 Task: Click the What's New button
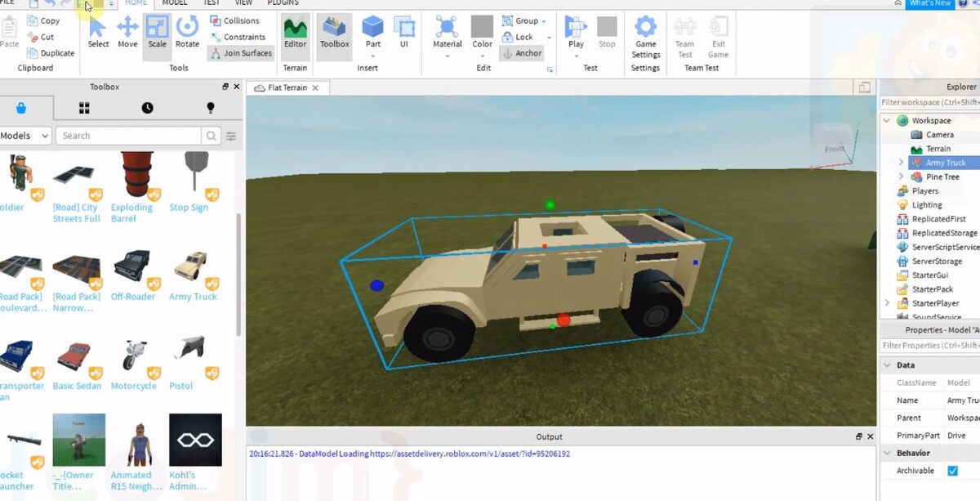tap(929, 3)
